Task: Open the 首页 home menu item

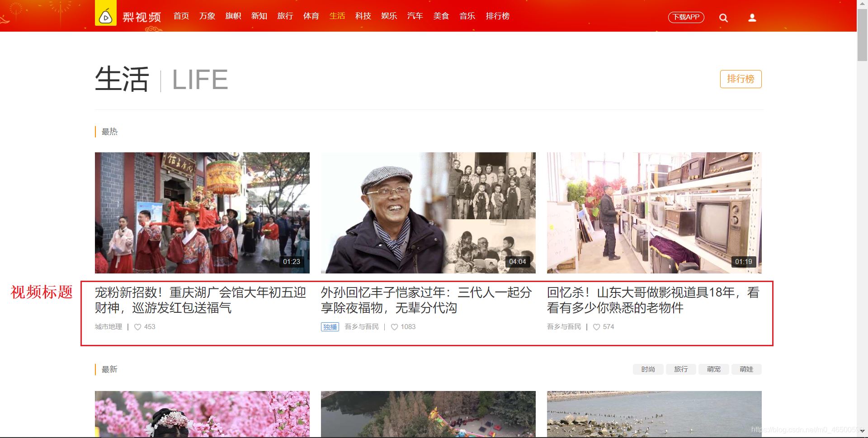Action: (181, 16)
